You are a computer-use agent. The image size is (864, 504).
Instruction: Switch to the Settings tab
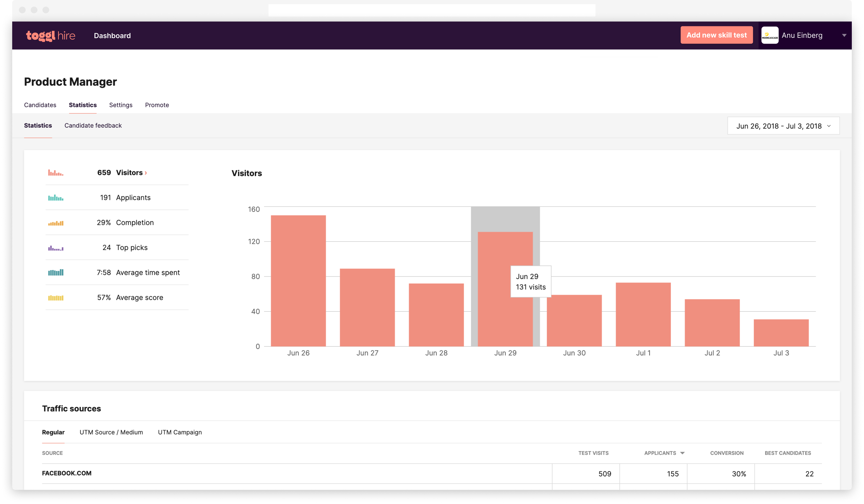click(x=121, y=105)
